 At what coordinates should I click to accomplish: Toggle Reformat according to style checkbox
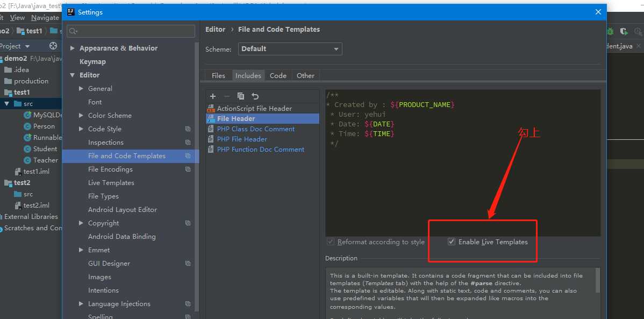[331, 242]
